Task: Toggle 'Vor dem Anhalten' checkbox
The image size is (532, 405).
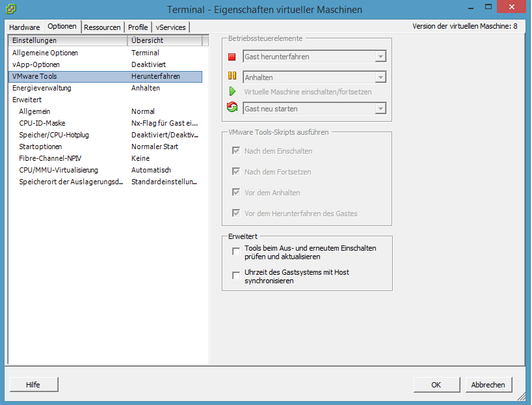Action: click(236, 192)
